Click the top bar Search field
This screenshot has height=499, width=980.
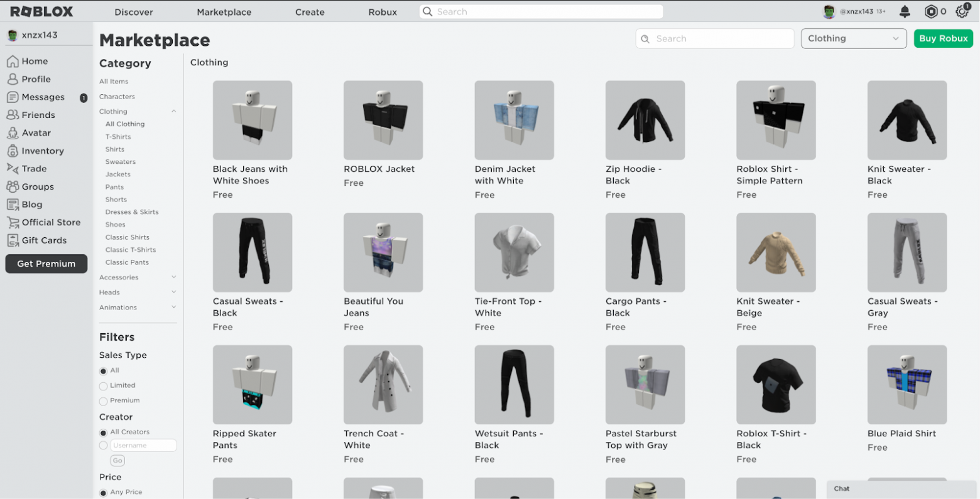[542, 11]
